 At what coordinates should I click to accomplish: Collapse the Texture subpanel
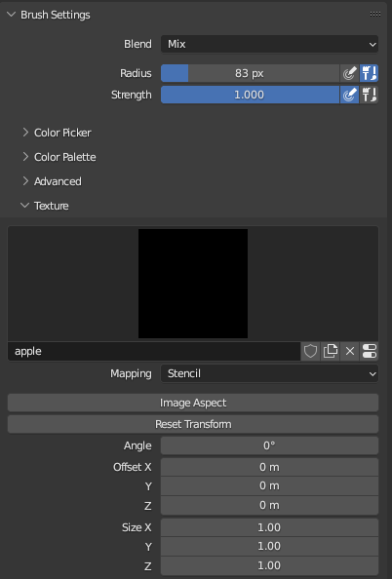point(24,206)
